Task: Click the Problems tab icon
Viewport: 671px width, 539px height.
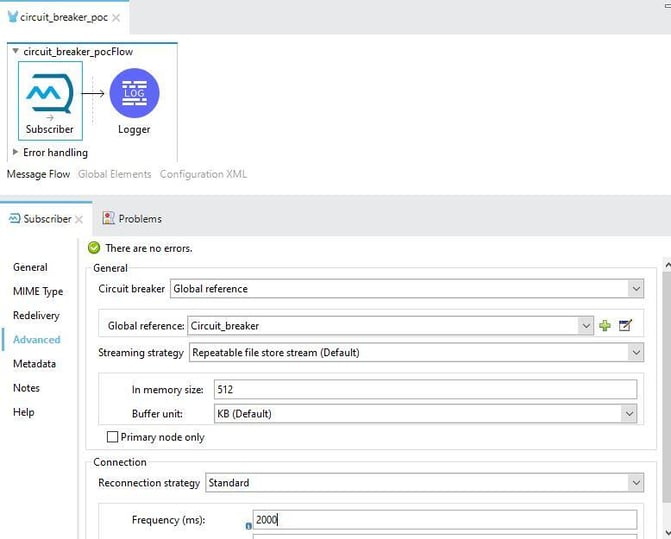Action: [108, 218]
